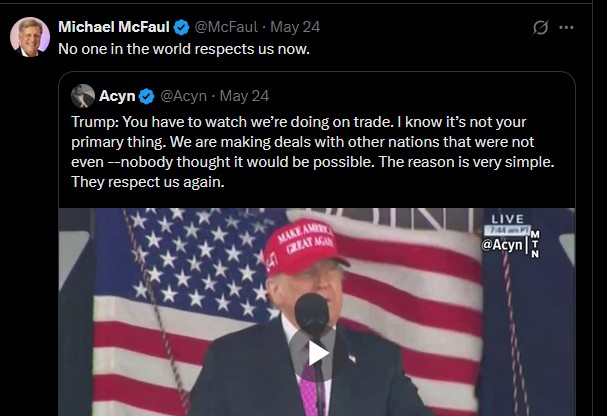
Task: Open the three-dot more options menu
Action: click(566, 27)
